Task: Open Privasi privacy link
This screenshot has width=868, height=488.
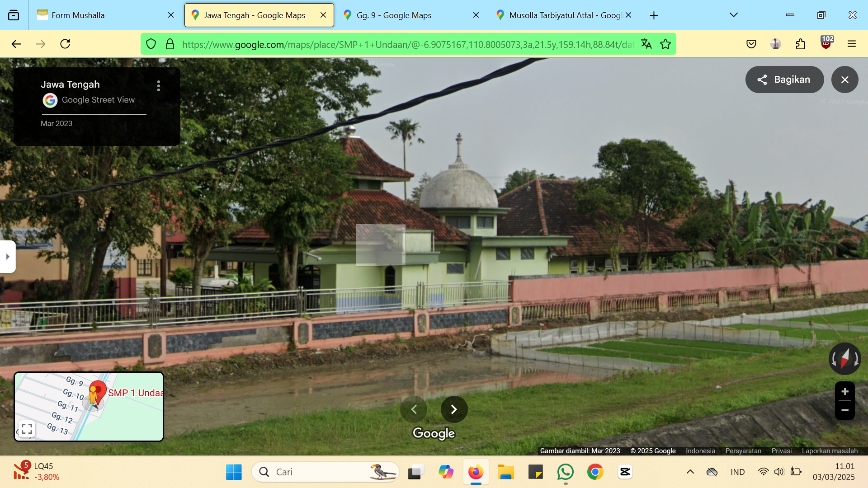Action: click(781, 450)
